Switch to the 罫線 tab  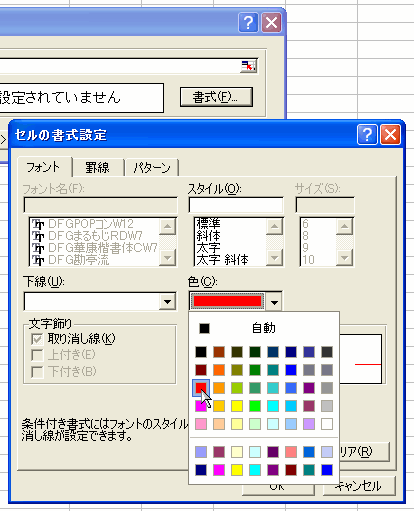[97, 167]
